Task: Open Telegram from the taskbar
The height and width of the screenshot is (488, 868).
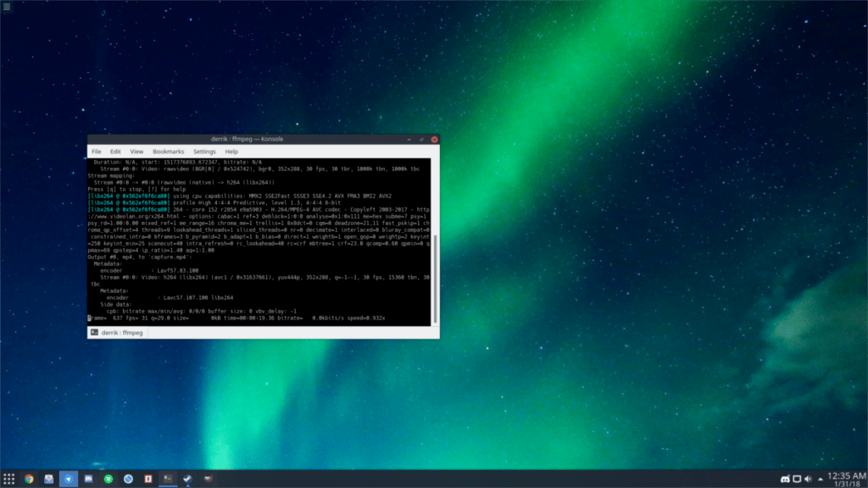Action: 68,479
